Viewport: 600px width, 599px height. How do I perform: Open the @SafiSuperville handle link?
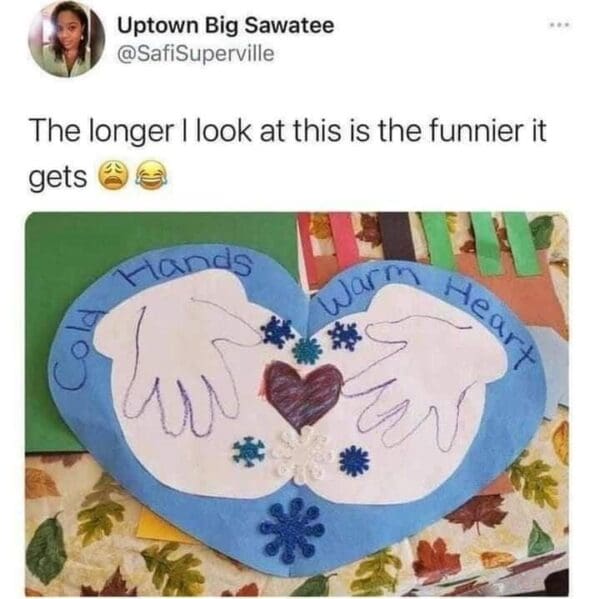pos(196,54)
